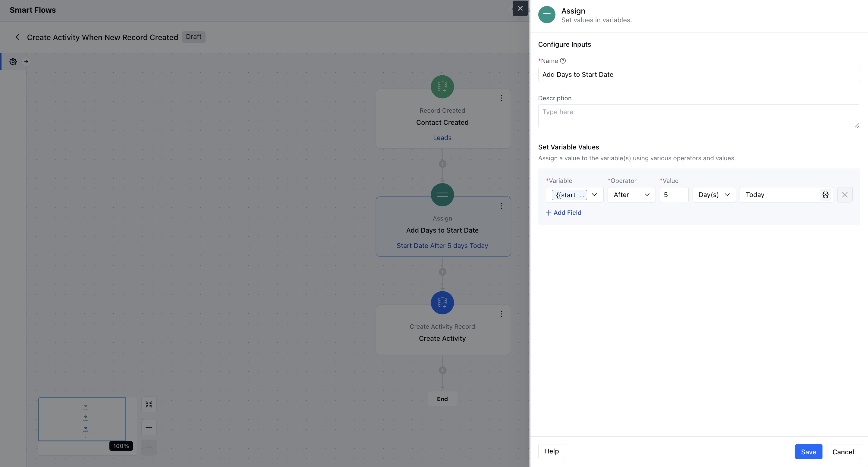Open Create Activity node options menu

501,314
